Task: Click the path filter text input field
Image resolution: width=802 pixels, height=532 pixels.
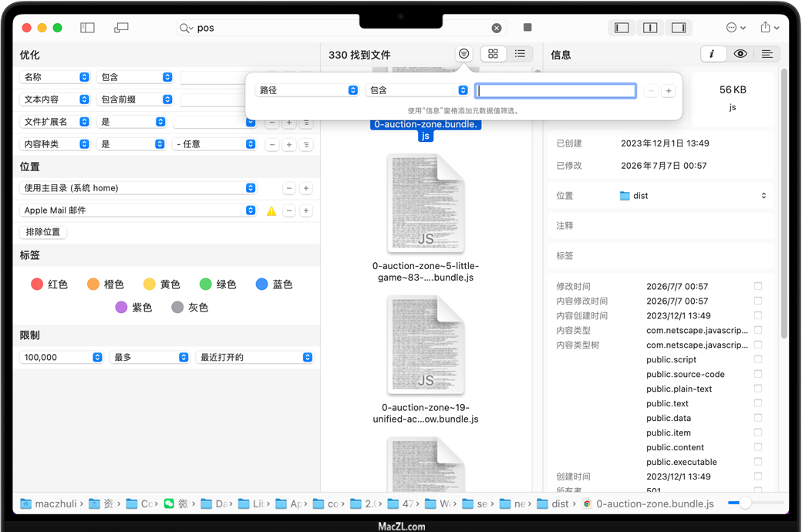Action: click(x=555, y=90)
